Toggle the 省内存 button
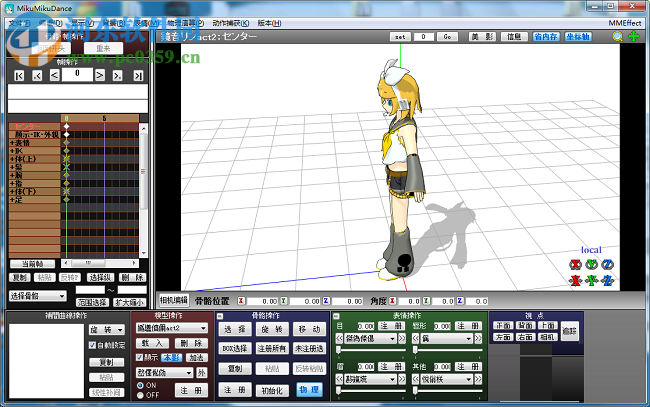 point(546,36)
